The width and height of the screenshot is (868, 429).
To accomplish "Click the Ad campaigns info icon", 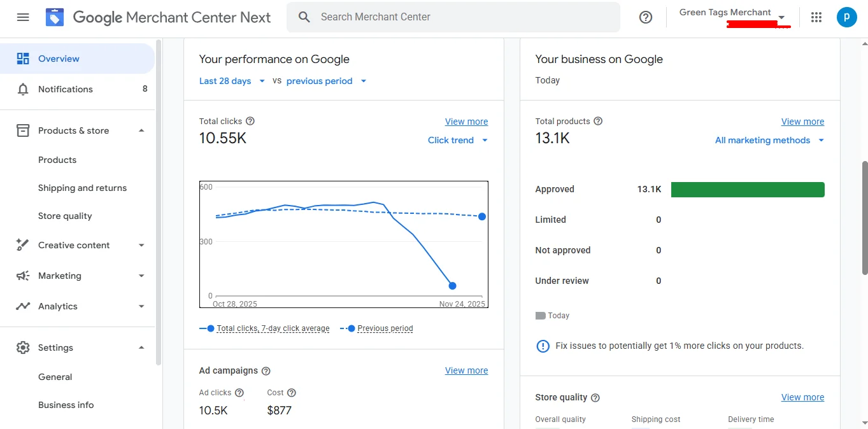I will (x=266, y=370).
